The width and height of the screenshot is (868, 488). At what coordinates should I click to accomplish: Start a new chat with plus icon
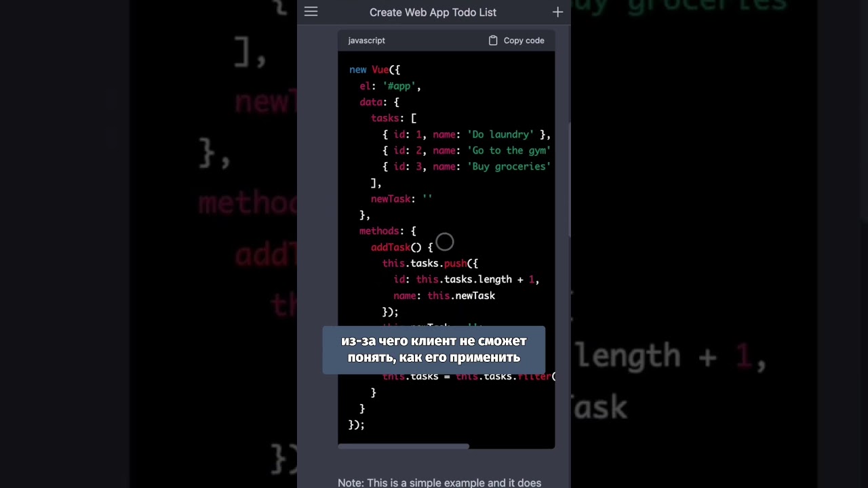click(557, 12)
